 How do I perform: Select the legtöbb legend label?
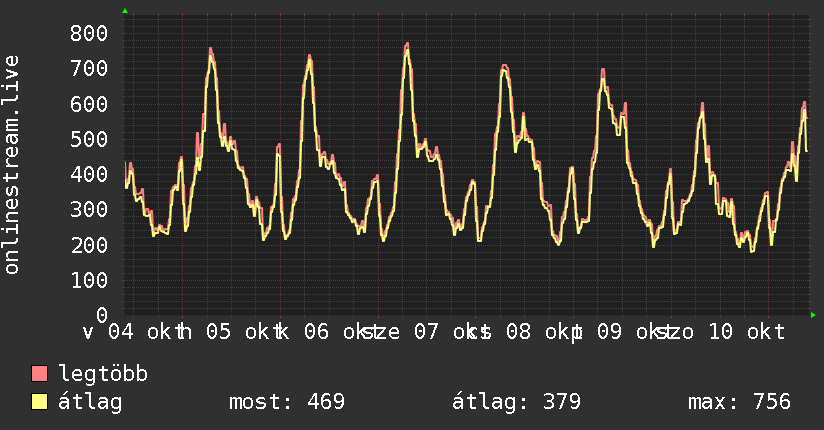[103, 374]
